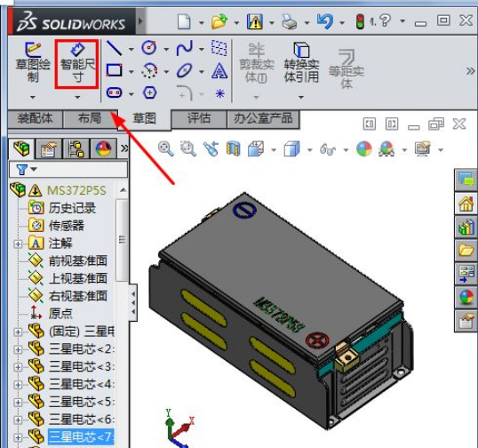Open dropdown arrow next to Undo icon
The height and width of the screenshot is (448, 478).
[342, 22]
